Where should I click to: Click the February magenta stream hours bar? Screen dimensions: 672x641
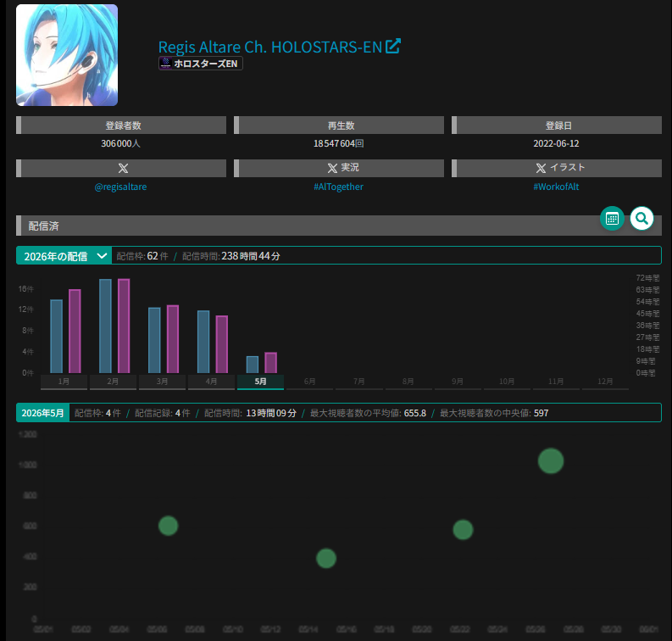(x=124, y=326)
